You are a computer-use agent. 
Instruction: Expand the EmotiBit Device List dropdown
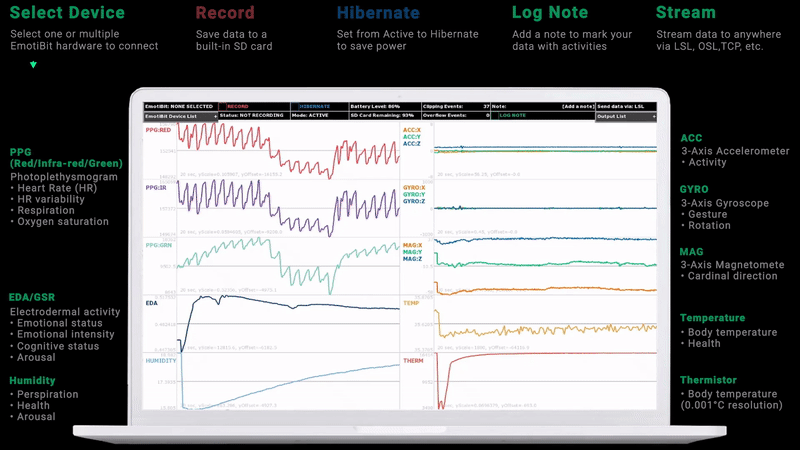(181, 116)
